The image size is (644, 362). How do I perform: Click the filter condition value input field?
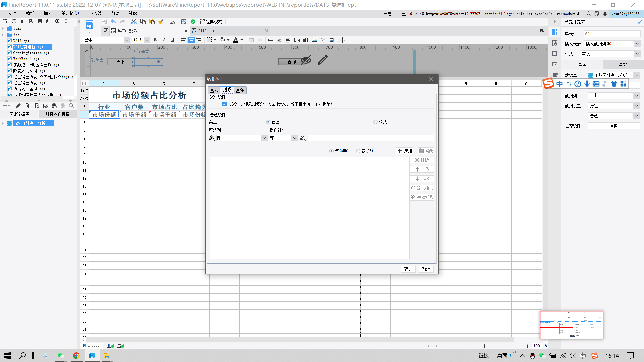(371, 138)
